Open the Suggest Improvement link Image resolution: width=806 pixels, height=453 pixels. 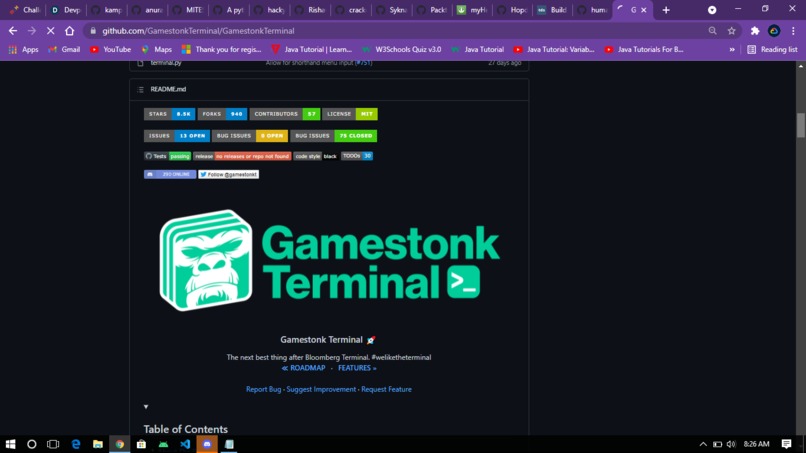point(321,389)
